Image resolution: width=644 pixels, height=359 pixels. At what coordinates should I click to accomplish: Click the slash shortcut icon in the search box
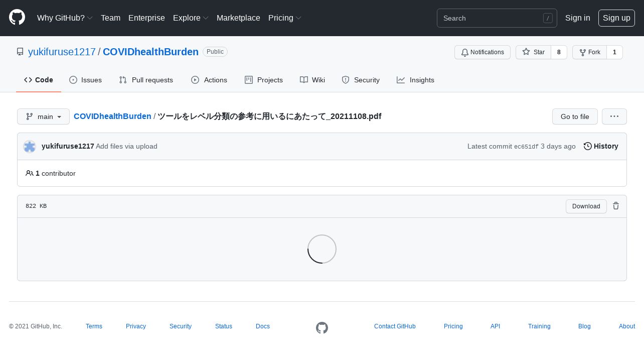(x=548, y=18)
